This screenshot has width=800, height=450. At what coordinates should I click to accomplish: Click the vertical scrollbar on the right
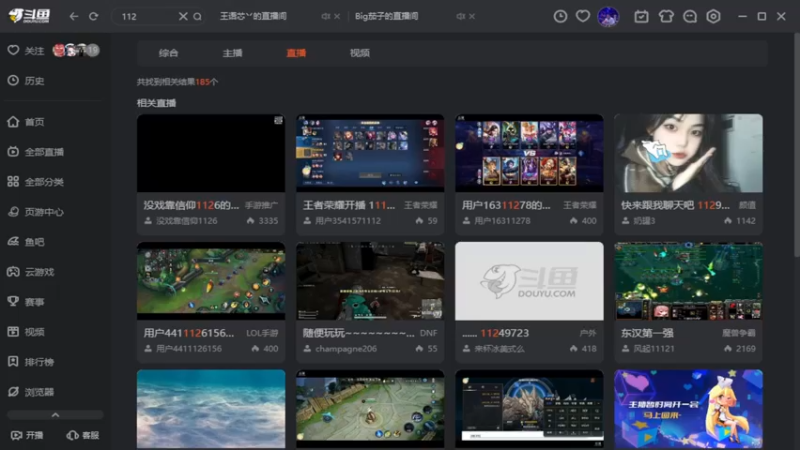(x=796, y=145)
